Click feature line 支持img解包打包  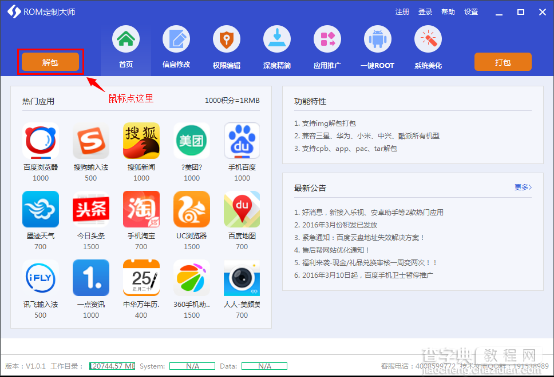point(325,123)
